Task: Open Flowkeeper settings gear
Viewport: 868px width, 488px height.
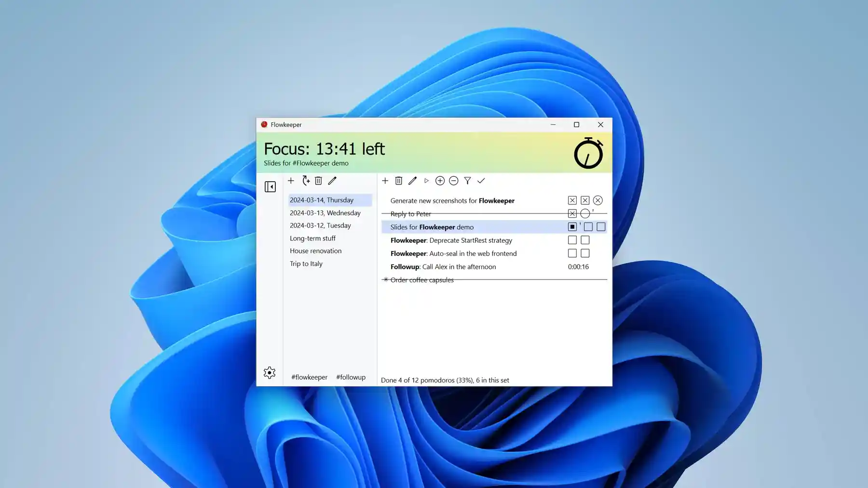Action: pyautogui.click(x=270, y=372)
